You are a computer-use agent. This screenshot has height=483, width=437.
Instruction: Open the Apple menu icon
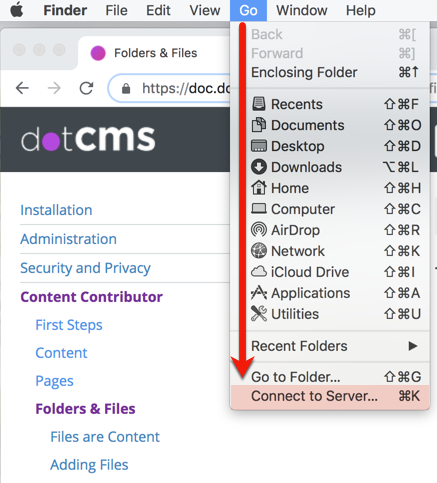click(17, 10)
